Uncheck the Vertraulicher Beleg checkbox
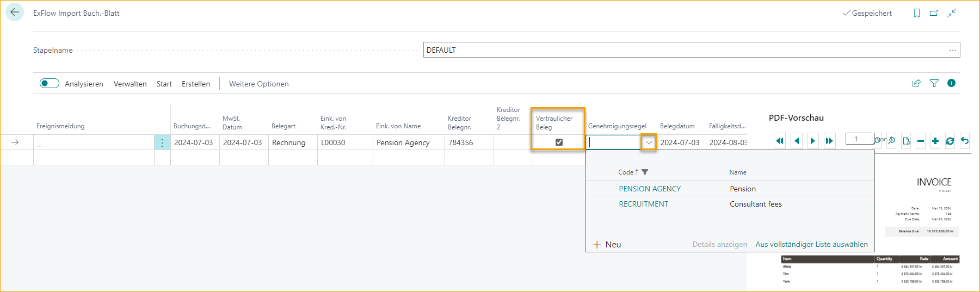The width and height of the screenshot is (980, 292). tap(559, 142)
